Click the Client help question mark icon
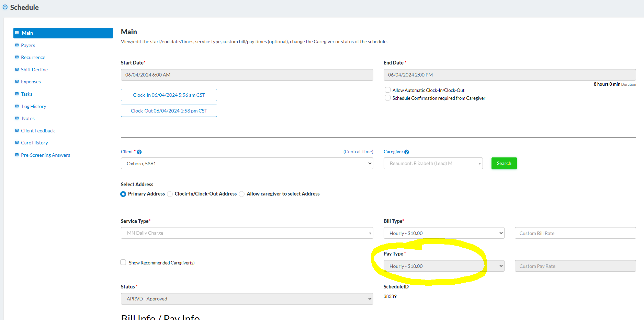Image resolution: width=644 pixels, height=320 pixels. pyautogui.click(x=139, y=152)
